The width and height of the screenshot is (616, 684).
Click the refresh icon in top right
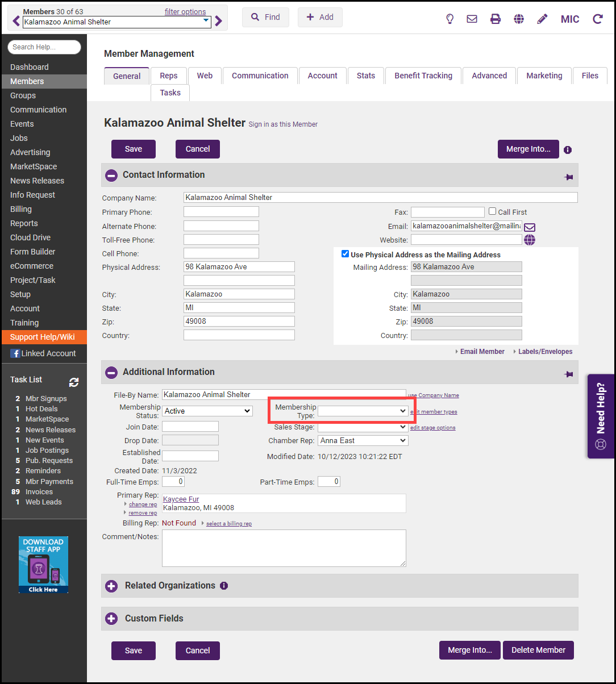[x=598, y=19]
